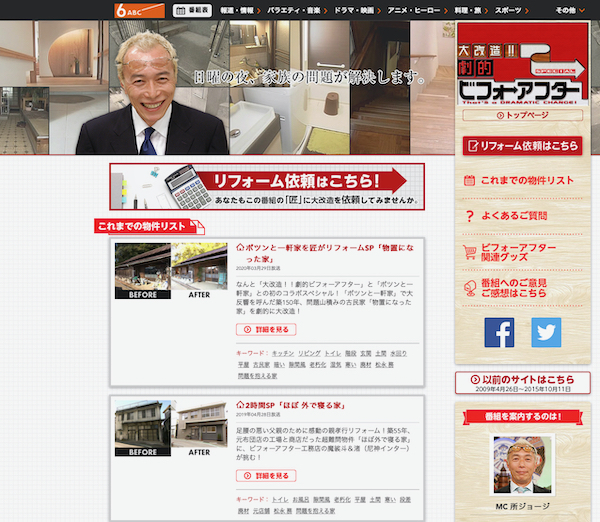
Task: Select 元店舗 keyword tag
Action: point(261,511)
